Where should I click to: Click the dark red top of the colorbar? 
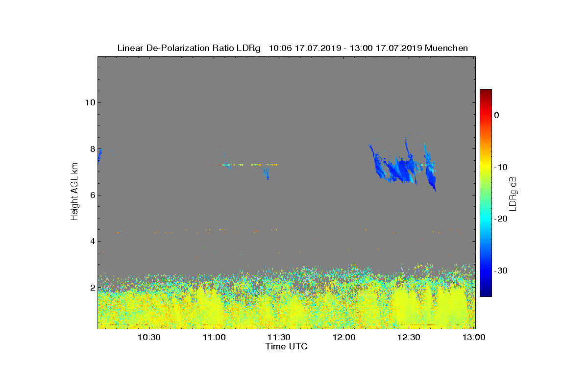(x=486, y=92)
